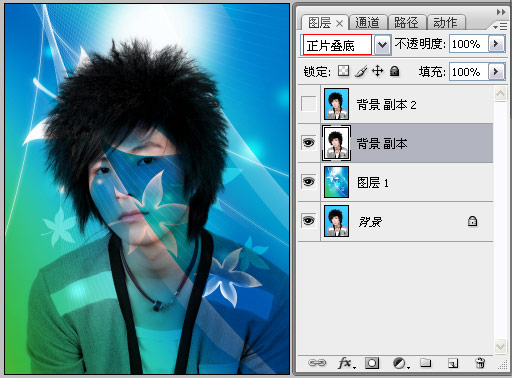Select layer named 背景

[370, 221]
